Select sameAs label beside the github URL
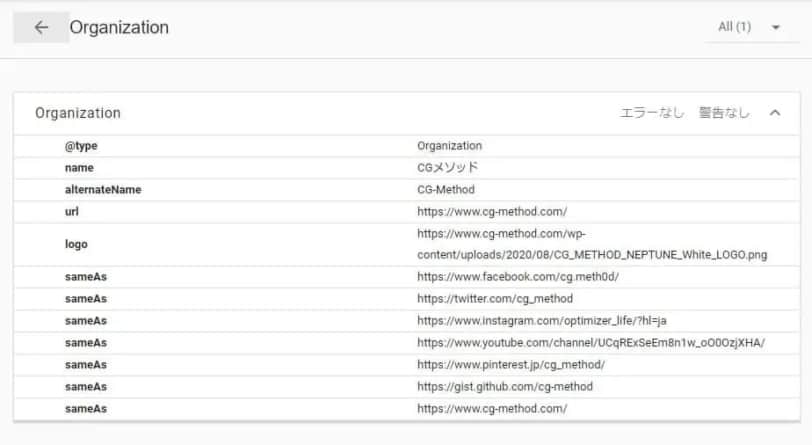 86,386
